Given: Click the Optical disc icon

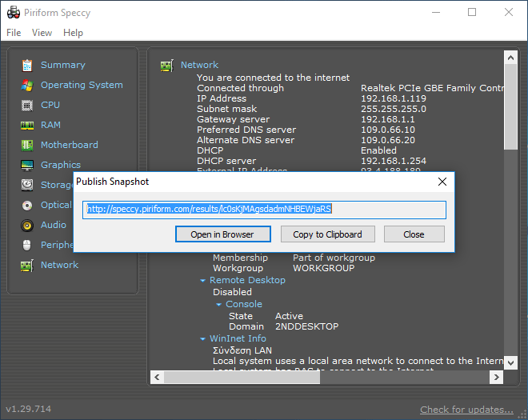Looking at the screenshot, I should pos(27,205).
